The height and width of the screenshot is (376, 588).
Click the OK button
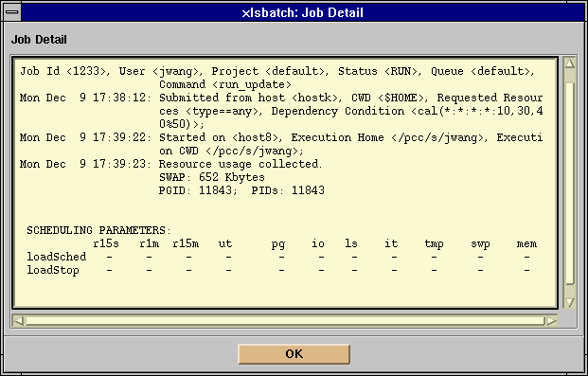[294, 354]
